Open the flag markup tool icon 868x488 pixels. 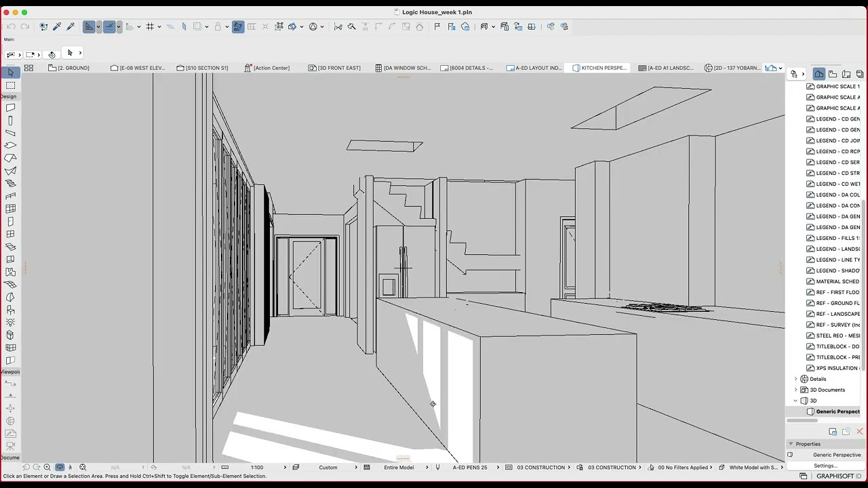tap(437, 26)
